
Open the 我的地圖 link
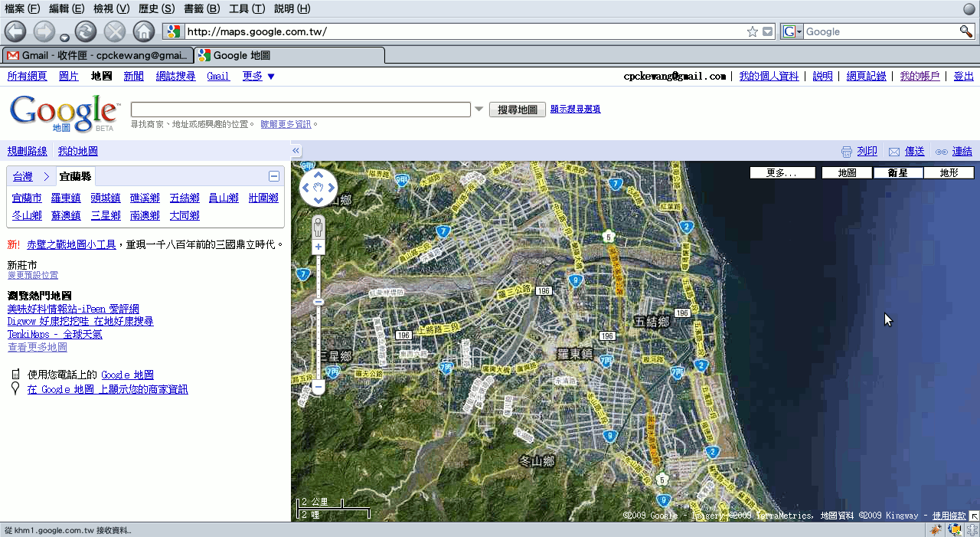coord(78,151)
